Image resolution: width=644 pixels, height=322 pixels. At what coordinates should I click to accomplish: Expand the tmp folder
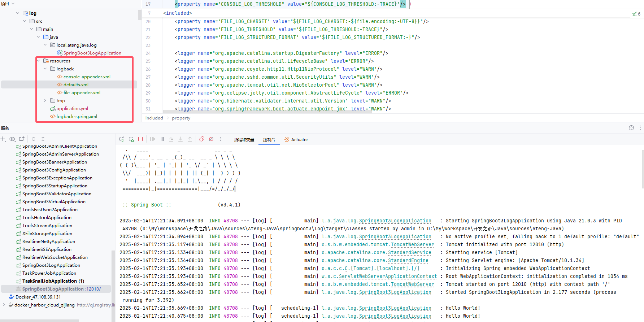pos(45,101)
